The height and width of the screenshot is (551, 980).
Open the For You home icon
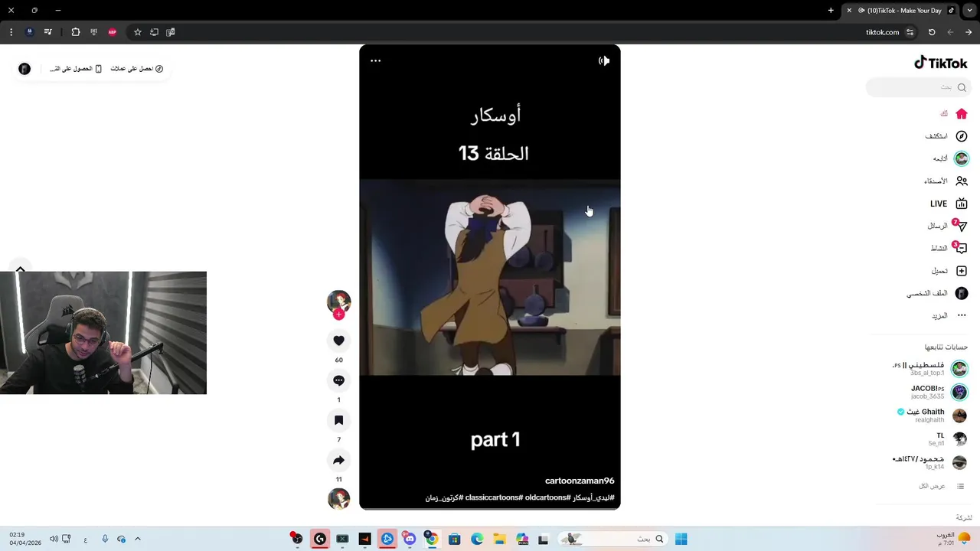[962, 113]
